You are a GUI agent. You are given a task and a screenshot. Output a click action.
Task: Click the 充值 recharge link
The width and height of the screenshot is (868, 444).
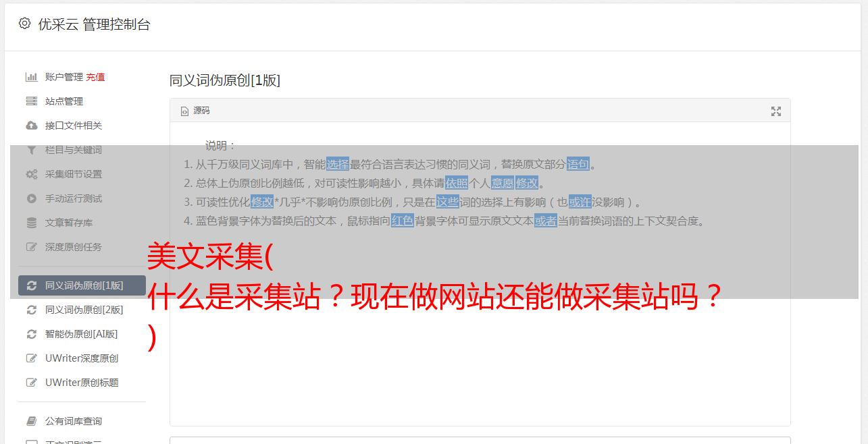95,77
